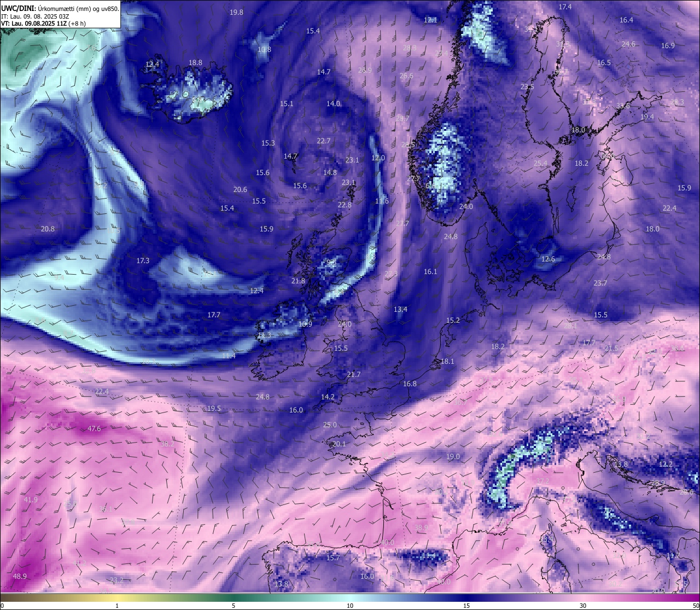This screenshot has height=610, width=700.
Task: Click the 'UWC/DINI: Úrkomumætti (mm) og uv850.' title
Action: pyautogui.click(x=60, y=8)
